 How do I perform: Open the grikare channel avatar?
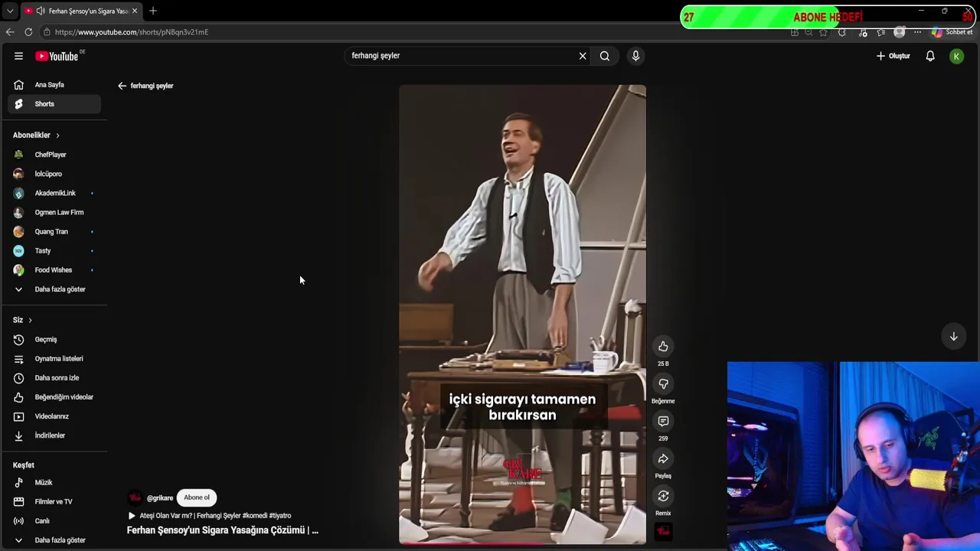135,498
